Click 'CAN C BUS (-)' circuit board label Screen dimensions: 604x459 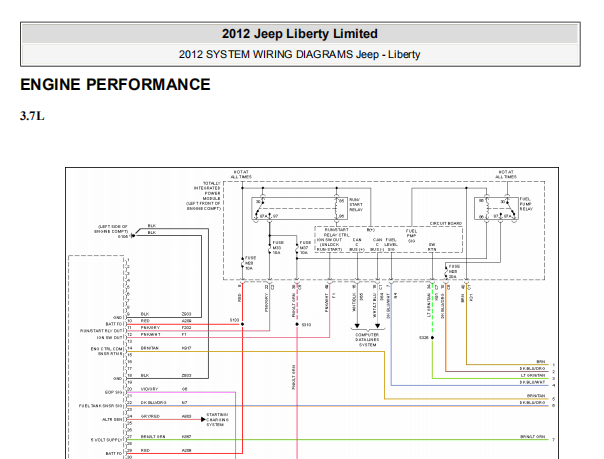377,245
